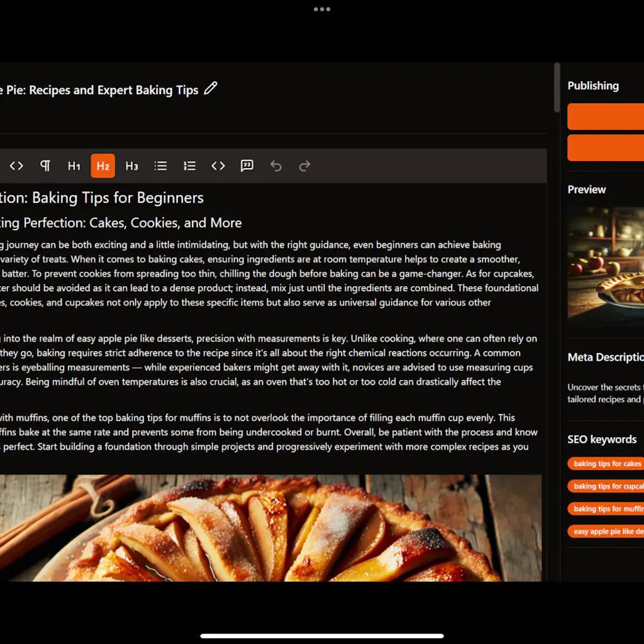This screenshot has height=644, width=644.
Task: Undo the last edit
Action: (275, 165)
